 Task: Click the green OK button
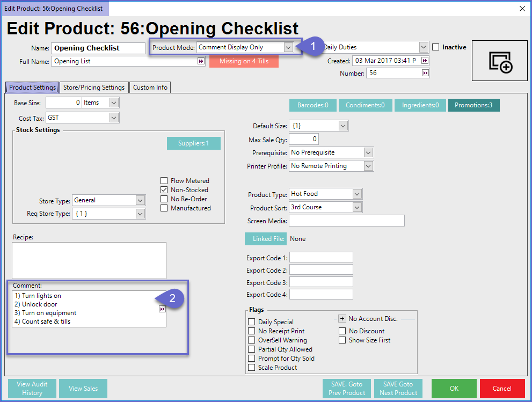(454, 389)
